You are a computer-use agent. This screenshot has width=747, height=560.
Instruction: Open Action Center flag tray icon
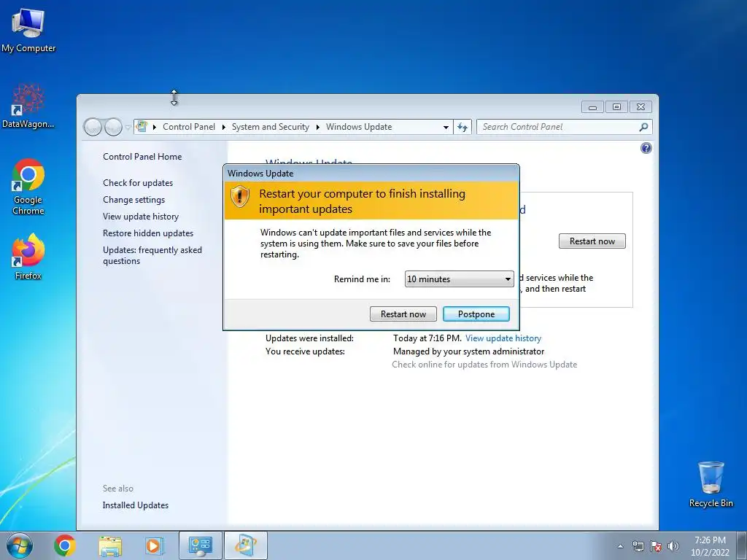pos(656,546)
